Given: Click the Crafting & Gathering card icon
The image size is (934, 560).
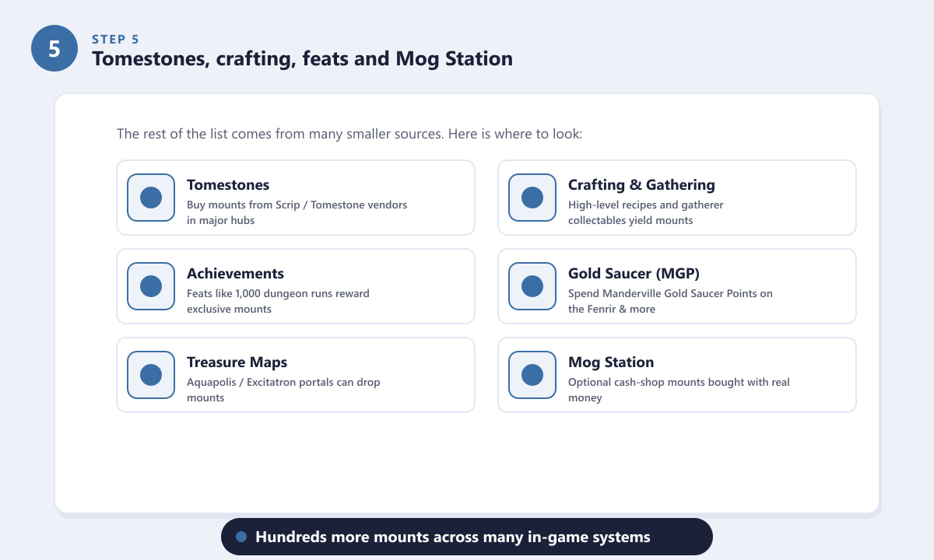Looking at the screenshot, I should pyautogui.click(x=532, y=198).
